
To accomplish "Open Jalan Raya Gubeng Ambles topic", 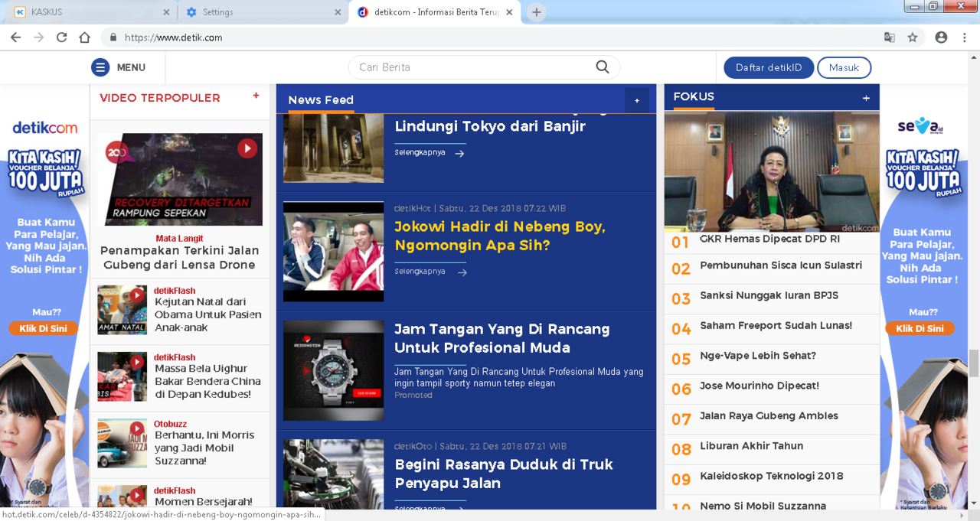I will point(769,415).
